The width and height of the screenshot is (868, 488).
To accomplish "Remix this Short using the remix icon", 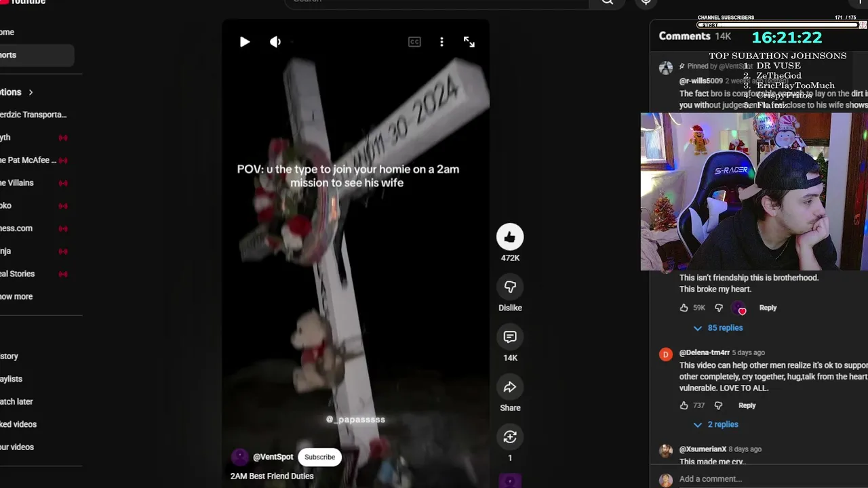I will coord(510,437).
